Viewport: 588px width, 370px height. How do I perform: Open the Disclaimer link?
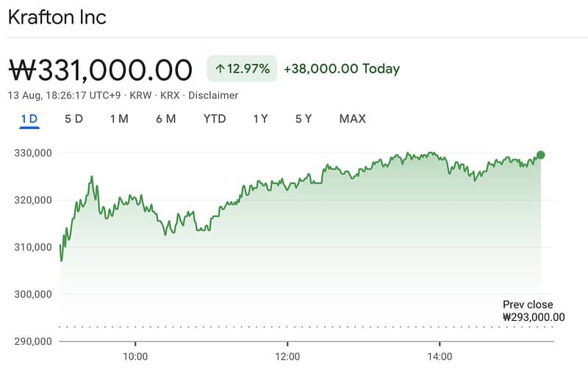pos(213,95)
